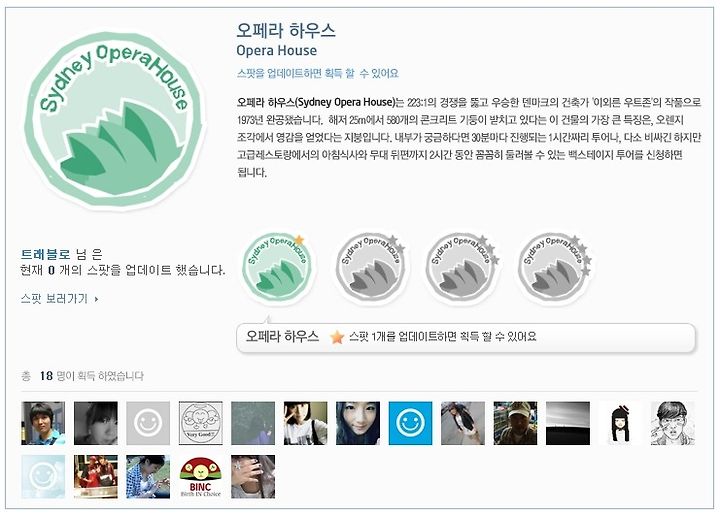Select the green one-star Opera House badge
Viewport: 720px width, 515px height.
[277, 267]
